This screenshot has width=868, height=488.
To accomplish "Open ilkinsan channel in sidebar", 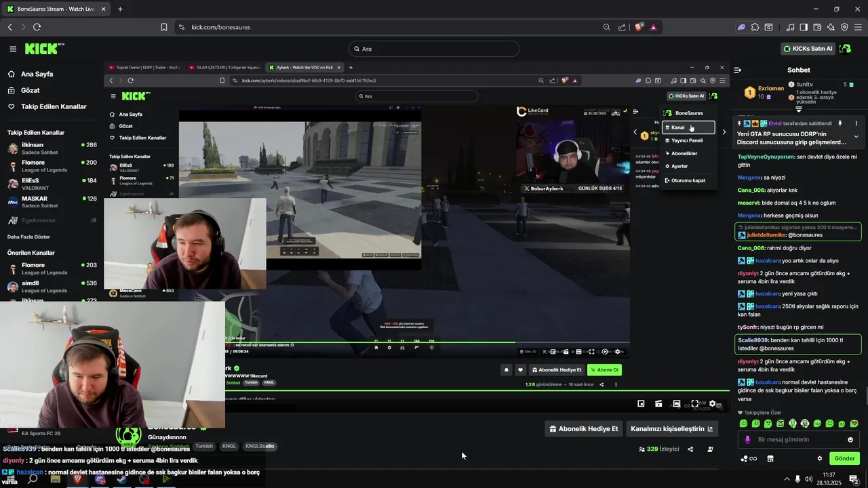I will tap(52, 148).
